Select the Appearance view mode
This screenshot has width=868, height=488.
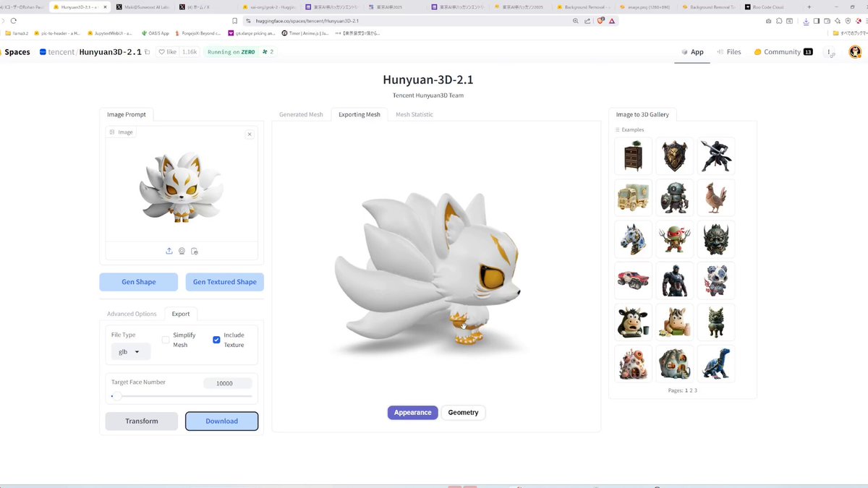[413, 412]
